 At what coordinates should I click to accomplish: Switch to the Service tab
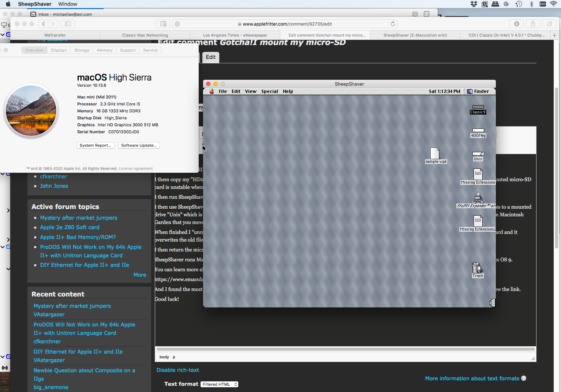point(150,50)
